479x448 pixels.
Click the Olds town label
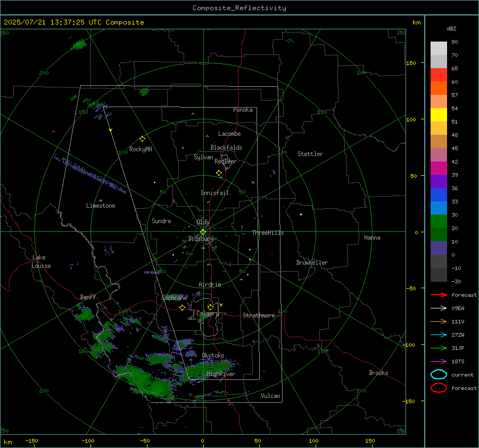click(x=203, y=222)
